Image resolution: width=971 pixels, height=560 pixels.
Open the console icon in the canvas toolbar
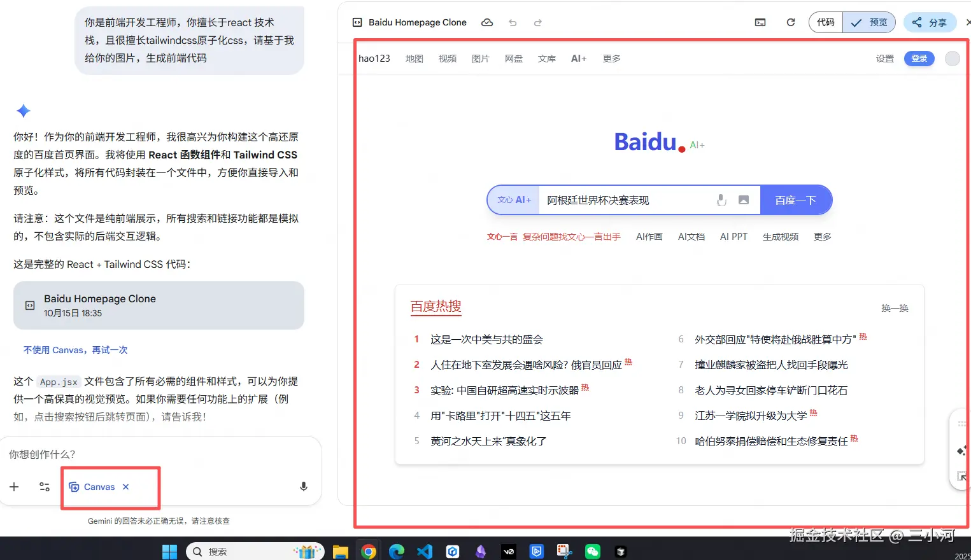[x=760, y=22]
